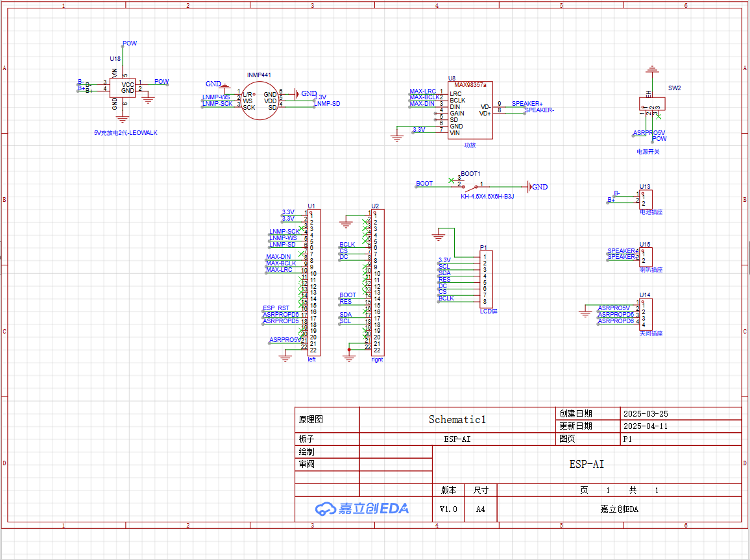The width and height of the screenshot is (750, 560).
Task: Select the U2 right header component
Action: pyautogui.click(x=377, y=282)
